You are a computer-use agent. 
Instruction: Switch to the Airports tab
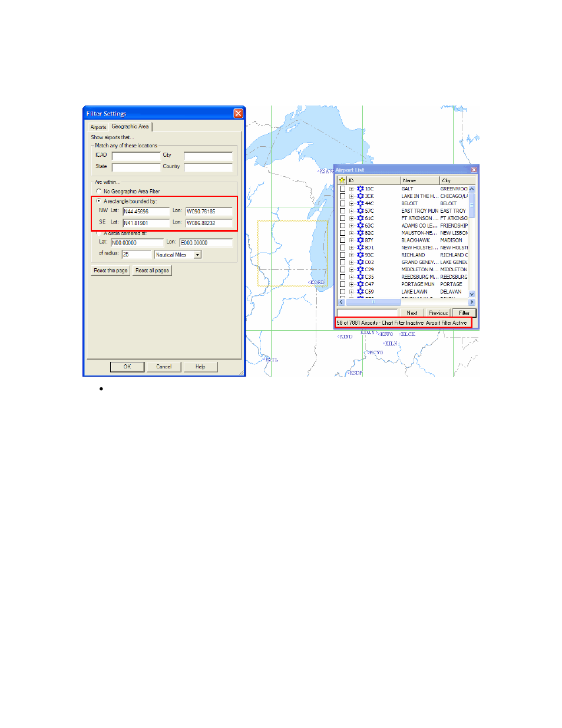coord(98,127)
